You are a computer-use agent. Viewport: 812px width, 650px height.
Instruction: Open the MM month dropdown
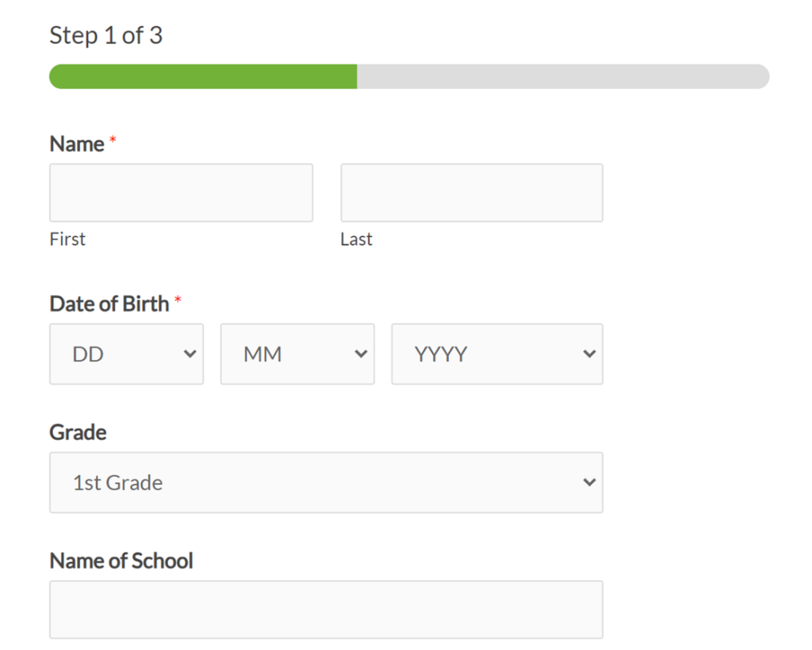click(297, 354)
